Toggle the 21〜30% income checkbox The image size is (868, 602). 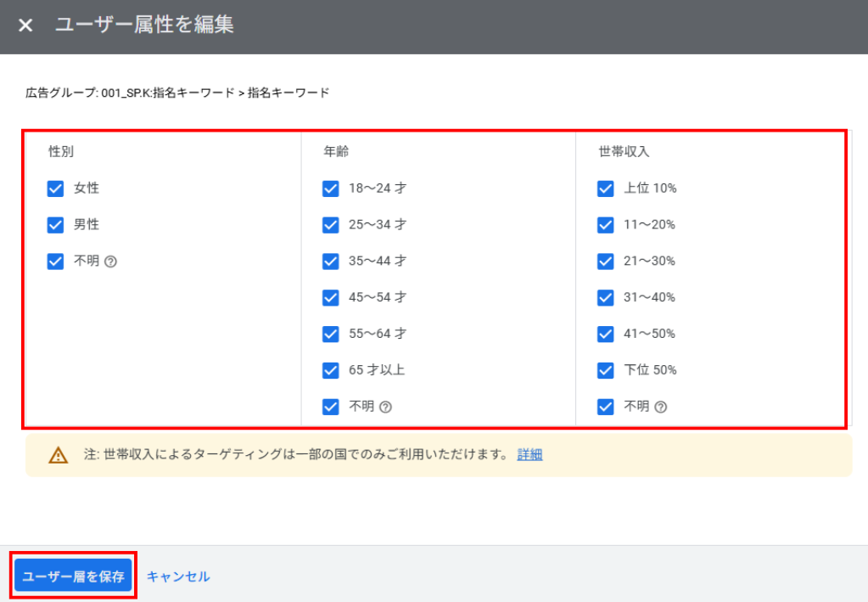[x=606, y=262]
